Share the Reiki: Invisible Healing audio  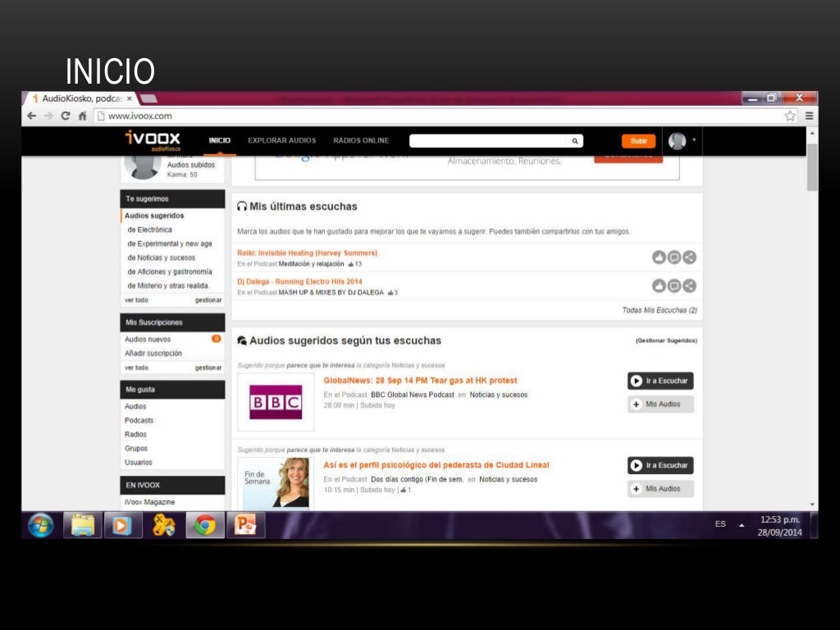pyautogui.click(x=689, y=258)
